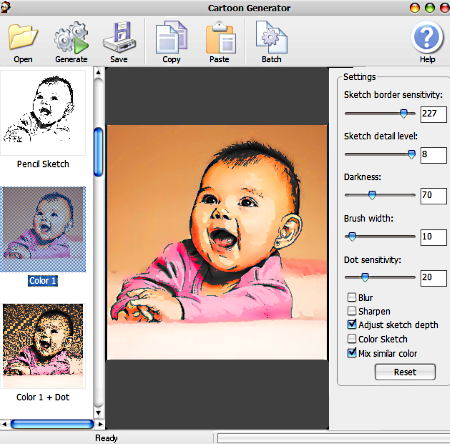Click the Sketch border sensitivity slider handle
This screenshot has width=450, height=444.
[x=404, y=113]
